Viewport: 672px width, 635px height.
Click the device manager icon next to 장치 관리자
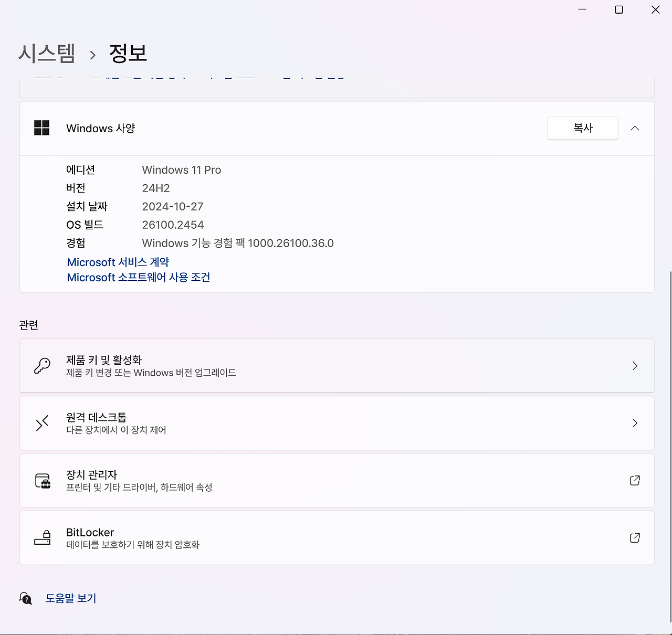tap(43, 481)
